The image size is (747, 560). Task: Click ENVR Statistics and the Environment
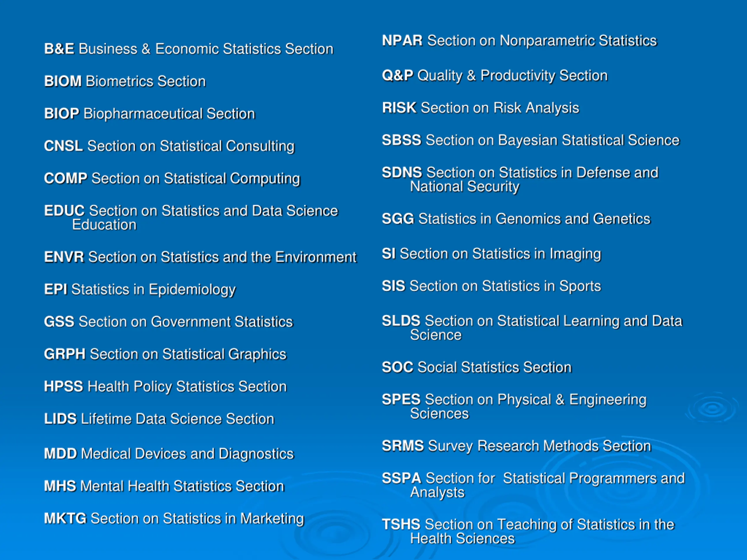(200, 257)
